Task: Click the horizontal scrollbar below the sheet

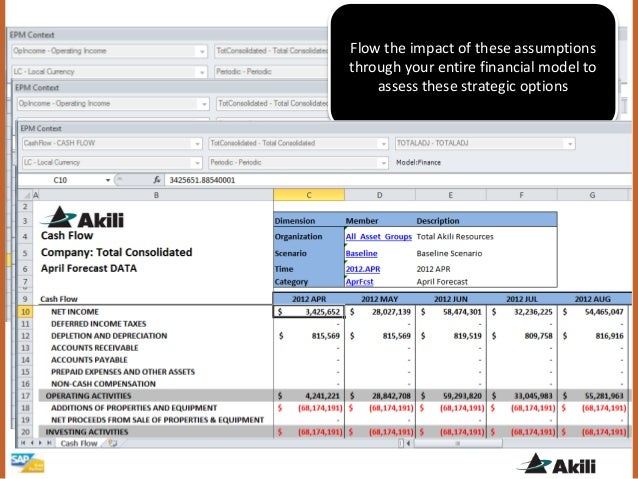Action: (458, 443)
